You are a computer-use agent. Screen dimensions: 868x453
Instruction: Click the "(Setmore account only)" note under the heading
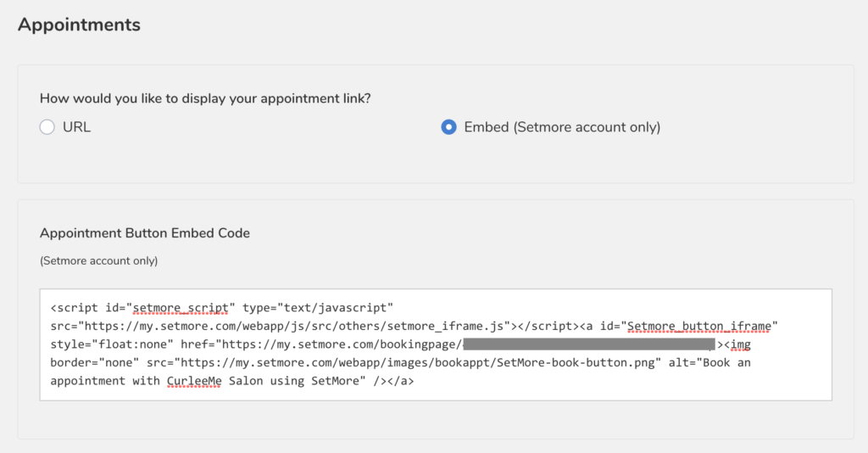98,260
